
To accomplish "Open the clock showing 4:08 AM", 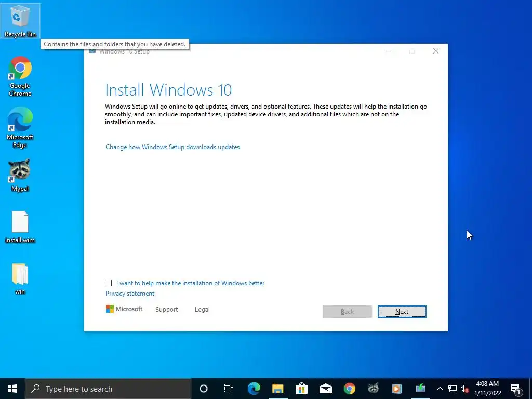I will 487,389.
